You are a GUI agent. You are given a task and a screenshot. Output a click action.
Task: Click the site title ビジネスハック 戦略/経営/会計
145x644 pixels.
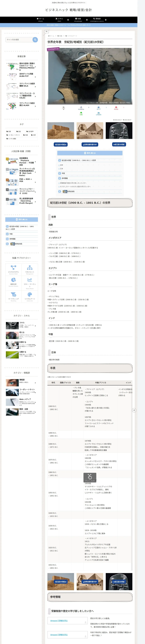point(68,10)
